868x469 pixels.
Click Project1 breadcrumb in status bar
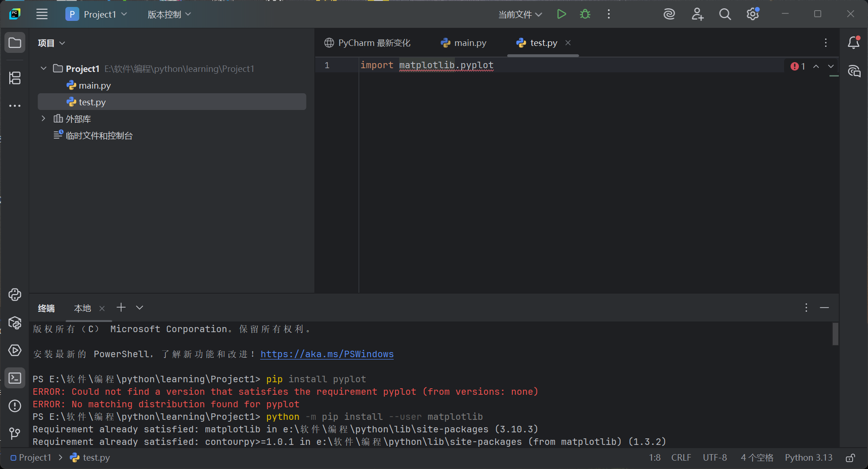(31, 457)
